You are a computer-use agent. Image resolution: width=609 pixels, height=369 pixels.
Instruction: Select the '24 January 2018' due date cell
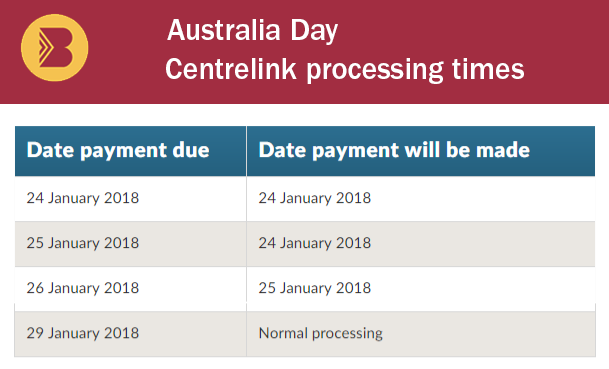pyautogui.click(x=130, y=198)
